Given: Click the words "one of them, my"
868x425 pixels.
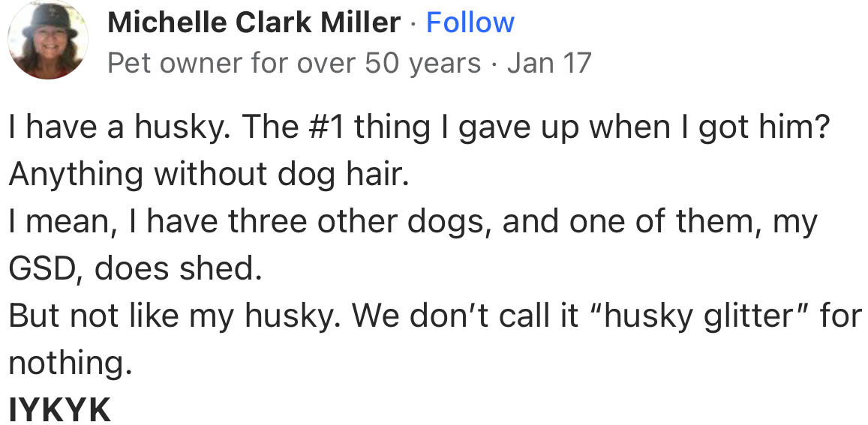Looking at the screenshot, I should tap(694, 221).
